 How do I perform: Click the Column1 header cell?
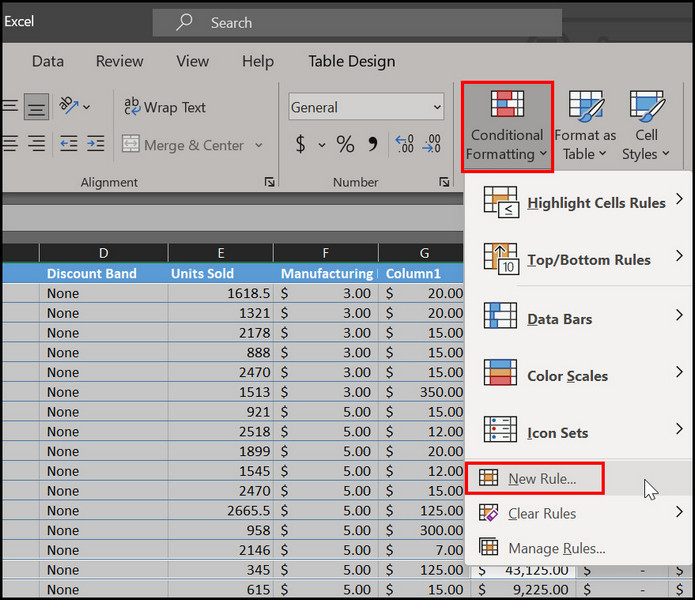[422, 273]
